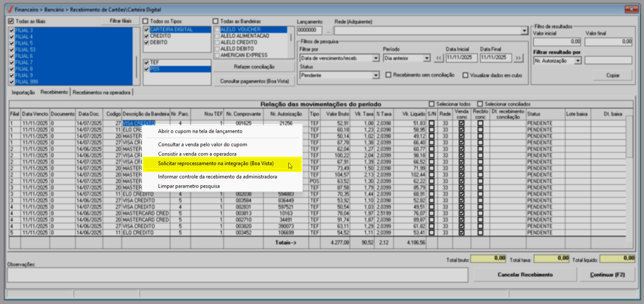Select Solicitar reprocessamento na integração (Boa Vista)

(x=216, y=164)
